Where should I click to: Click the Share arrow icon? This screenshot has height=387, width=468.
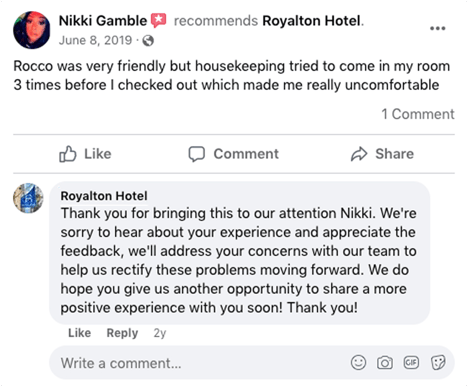pyautogui.click(x=359, y=154)
